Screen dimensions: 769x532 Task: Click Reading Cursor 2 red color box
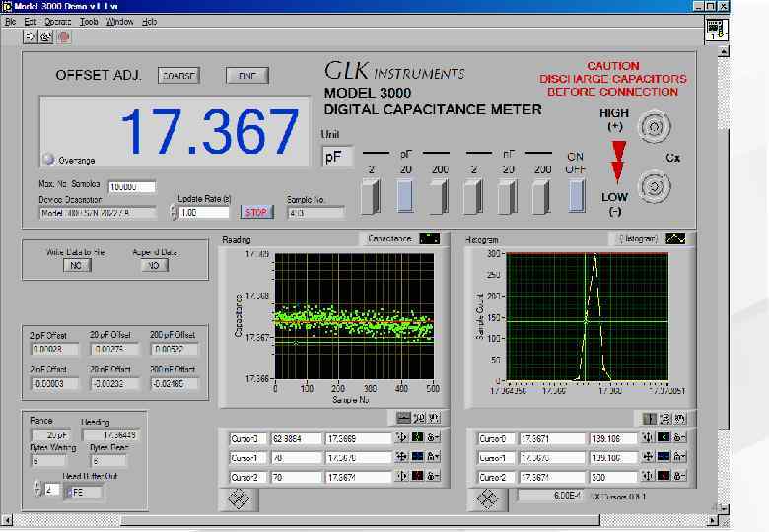pos(418,477)
